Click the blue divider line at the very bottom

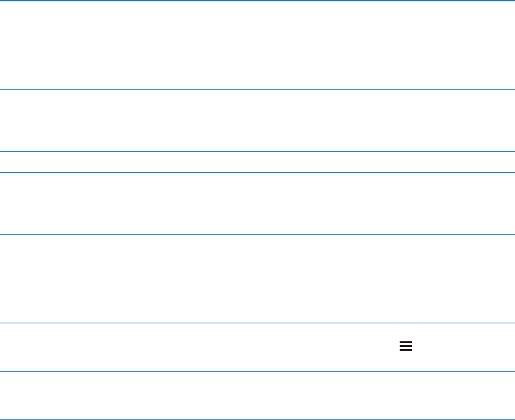pyautogui.click(x=257, y=419)
